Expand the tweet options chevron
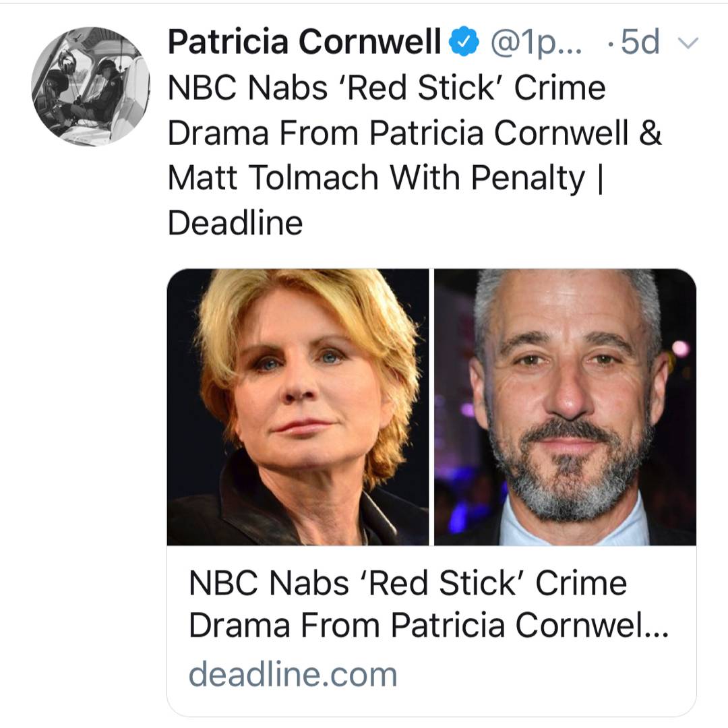Image resolution: width=728 pixels, height=728 pixels. 688,44
